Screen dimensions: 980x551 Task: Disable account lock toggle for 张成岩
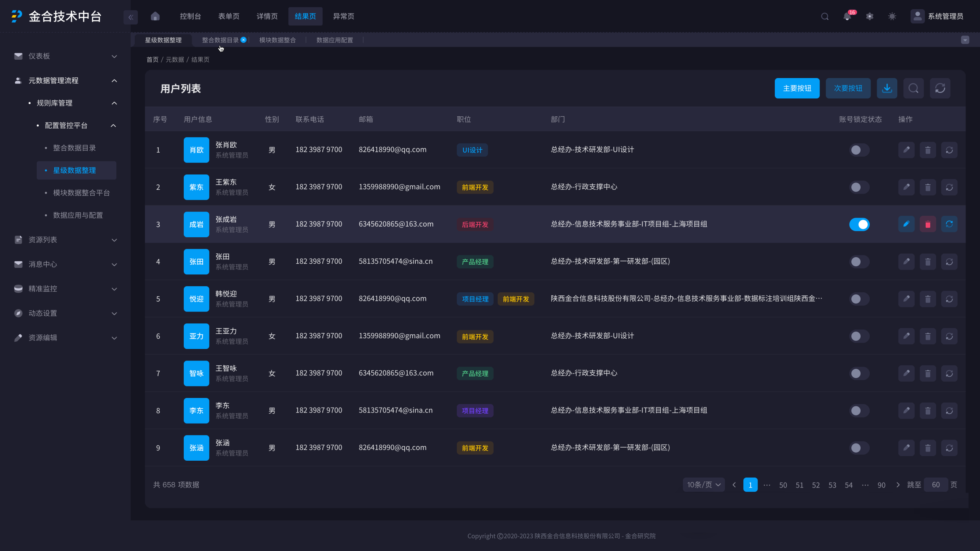[x=859, y=224]
